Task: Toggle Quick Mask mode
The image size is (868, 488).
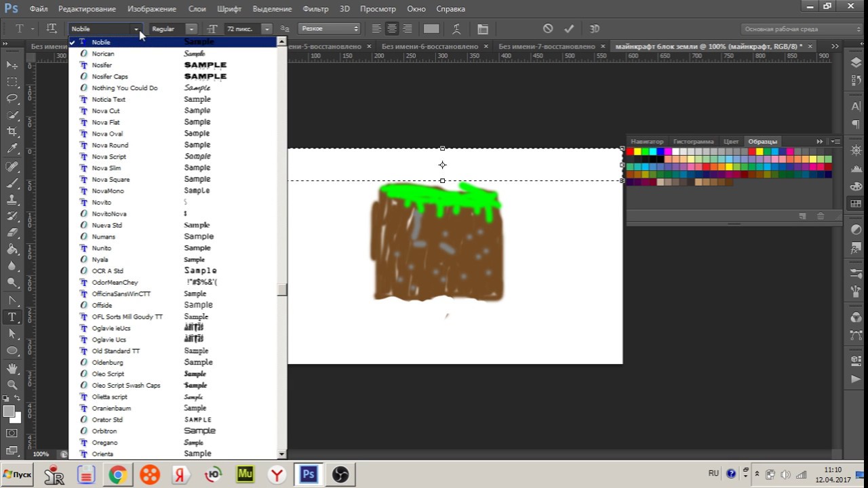Action: pyautogui.click(x=12, y=433)
